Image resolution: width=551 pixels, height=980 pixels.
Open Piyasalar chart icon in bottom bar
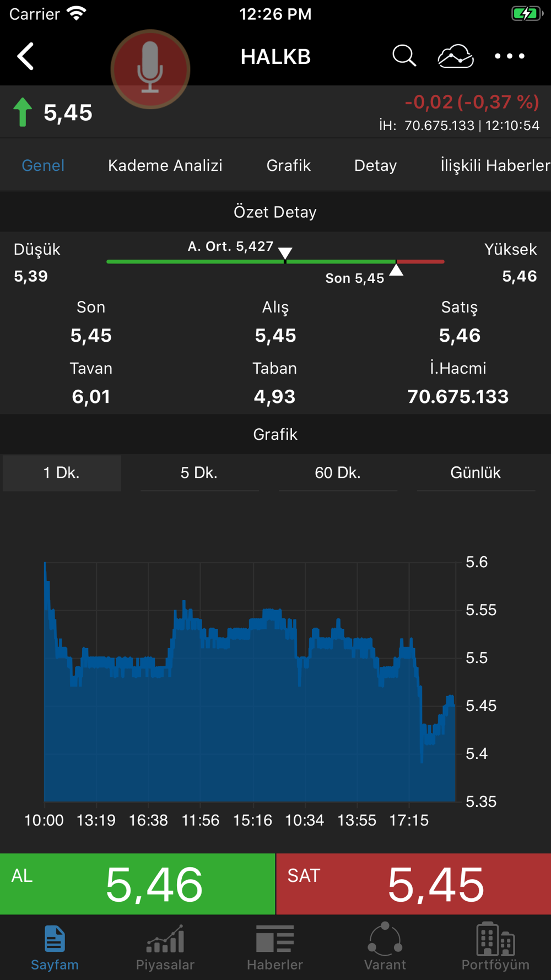point(165,939)
